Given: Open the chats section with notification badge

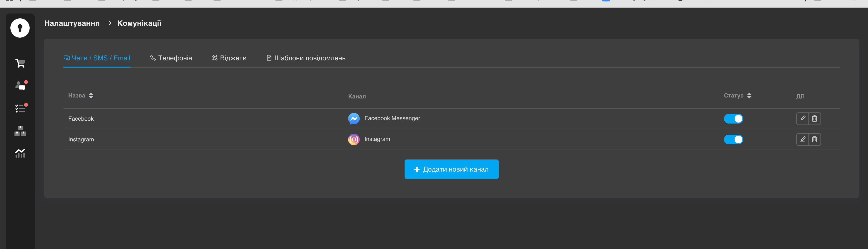Looking at the screenshot, I should click(20, 86).
